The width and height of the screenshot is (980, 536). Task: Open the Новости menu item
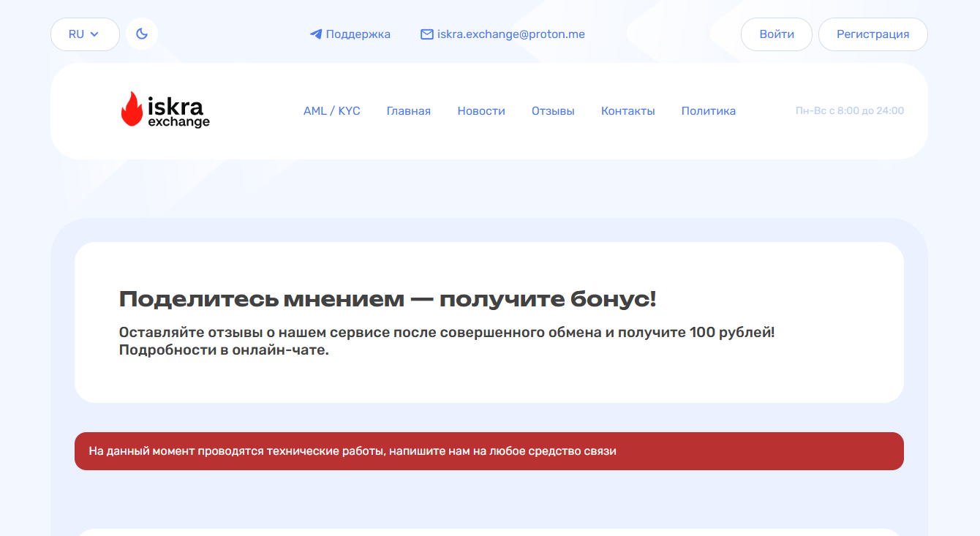click(481, 110)
